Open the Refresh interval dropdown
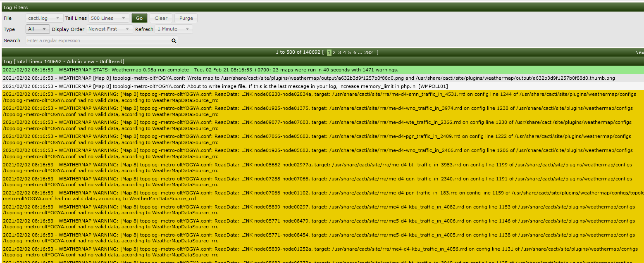 click(x=173, y=29)
